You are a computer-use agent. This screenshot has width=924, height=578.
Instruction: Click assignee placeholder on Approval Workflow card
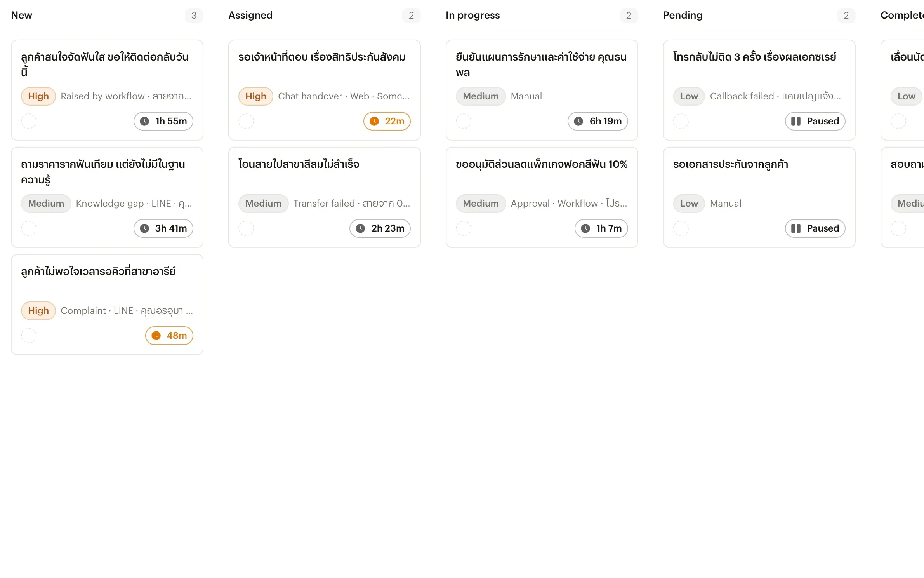point(464,228)
